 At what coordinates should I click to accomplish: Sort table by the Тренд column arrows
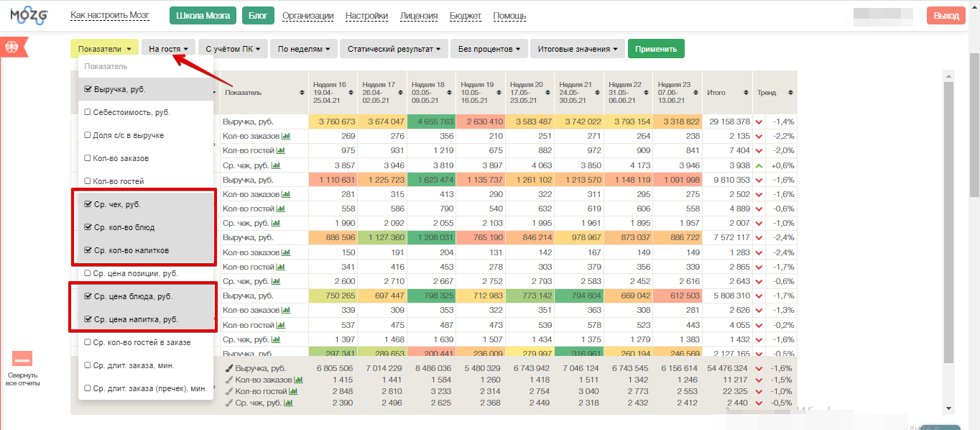point(790,93)
